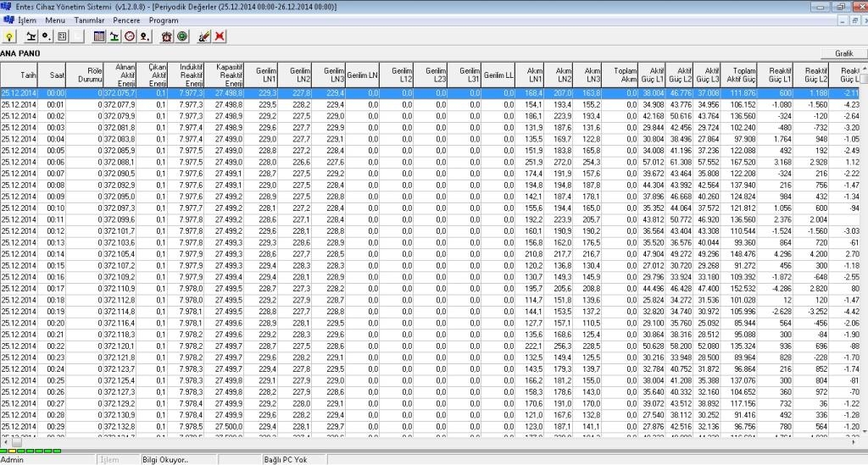Click the green-based pump-jack toolbar icon
Screen dimensions: 868x465
pyautogui.click(x=114, y=37)
